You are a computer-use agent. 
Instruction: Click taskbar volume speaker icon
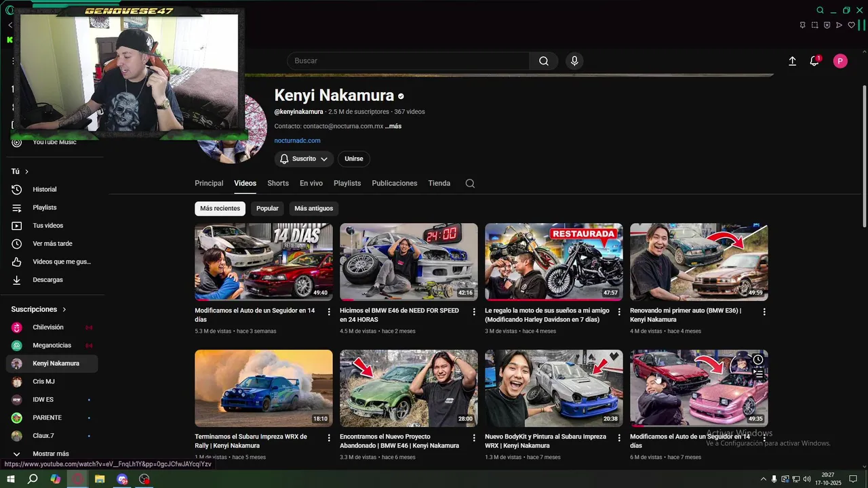point(807,479)
